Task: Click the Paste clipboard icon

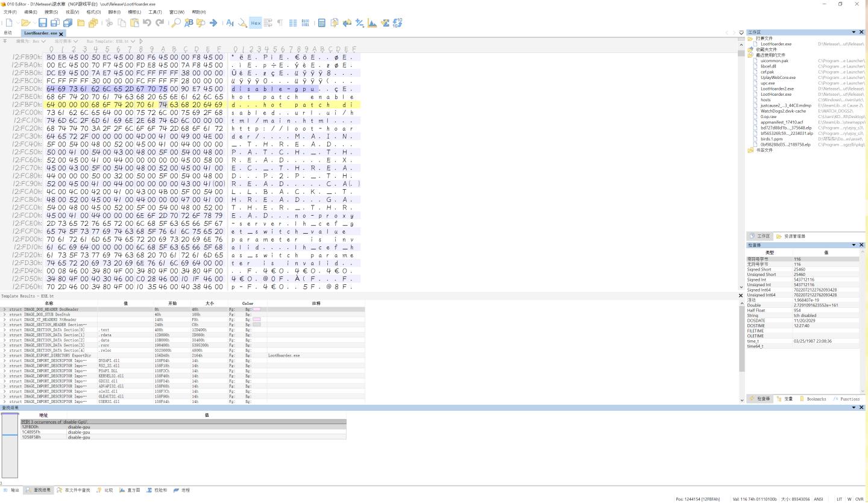Action: click(134, 23)
